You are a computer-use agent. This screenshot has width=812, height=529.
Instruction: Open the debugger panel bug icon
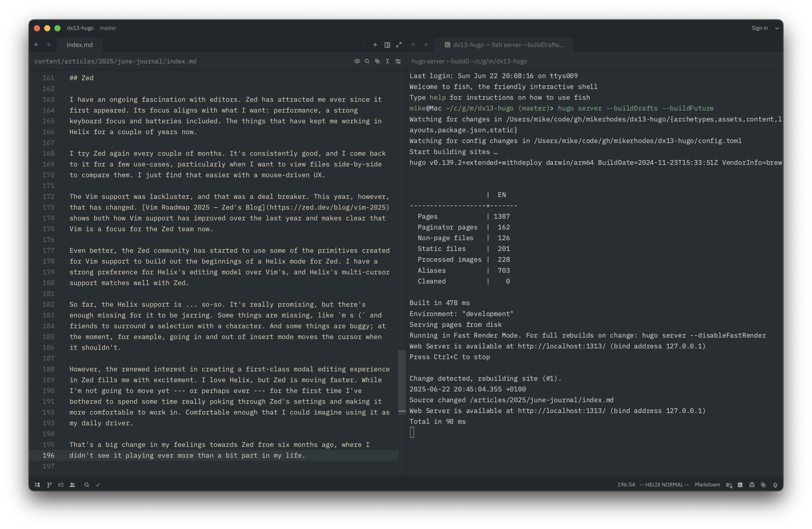coord(752,485)
